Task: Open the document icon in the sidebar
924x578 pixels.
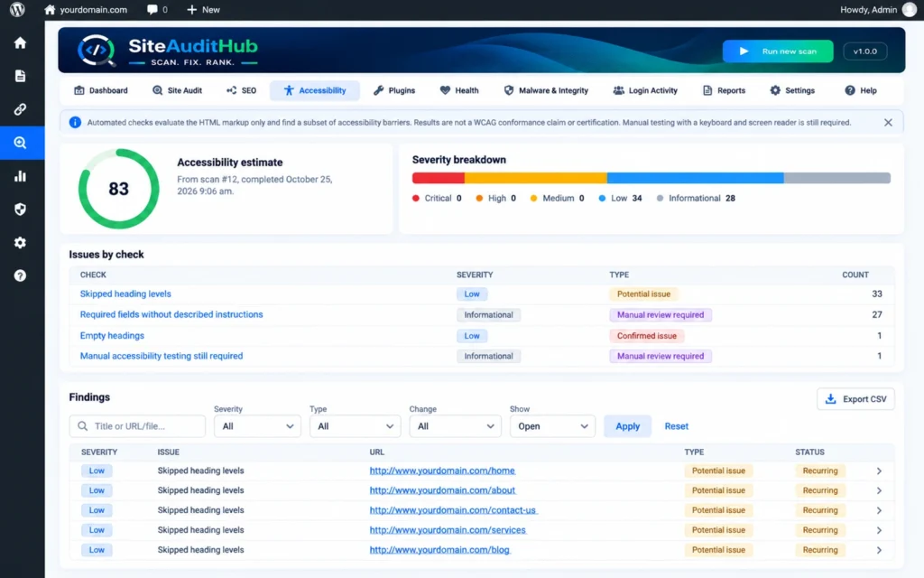Action: click(20, 76)
